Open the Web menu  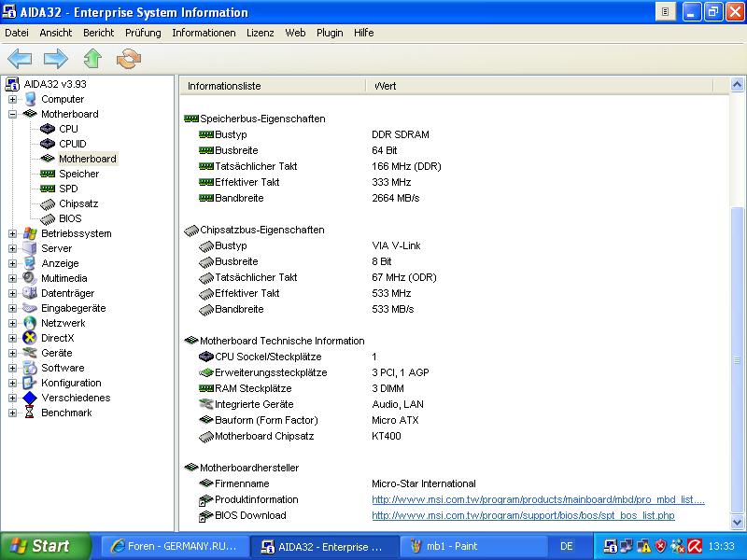pyautogui.click(x=295, y=33)
